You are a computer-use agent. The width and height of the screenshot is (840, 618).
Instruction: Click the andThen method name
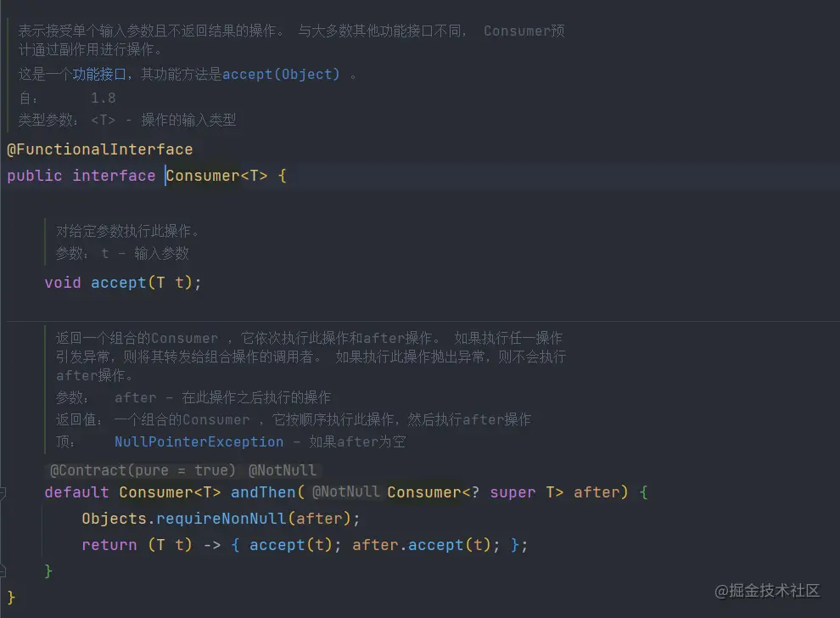coord(263,492)
